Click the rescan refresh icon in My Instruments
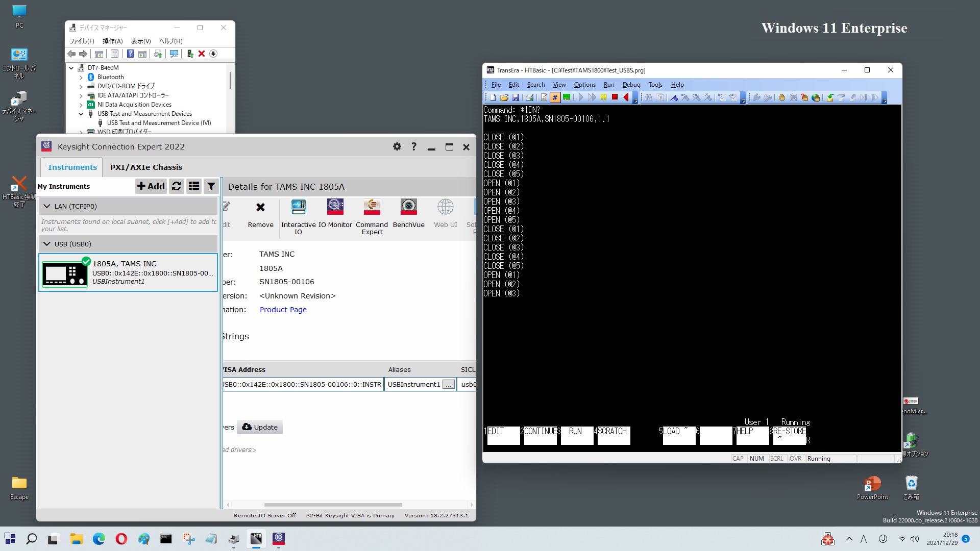 coord(177,186)
